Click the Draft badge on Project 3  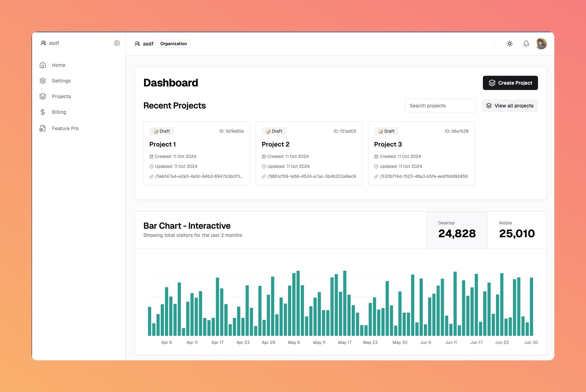point(386,131)
